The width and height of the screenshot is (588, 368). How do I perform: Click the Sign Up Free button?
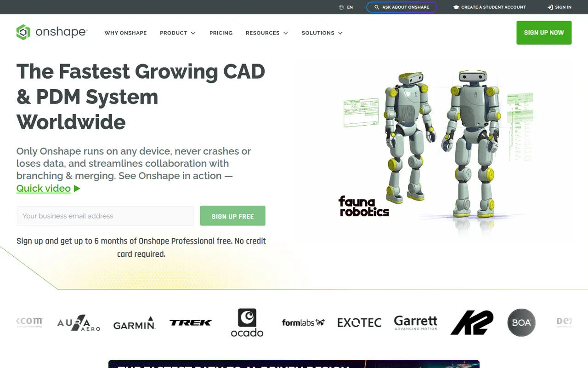pos(233,216)
